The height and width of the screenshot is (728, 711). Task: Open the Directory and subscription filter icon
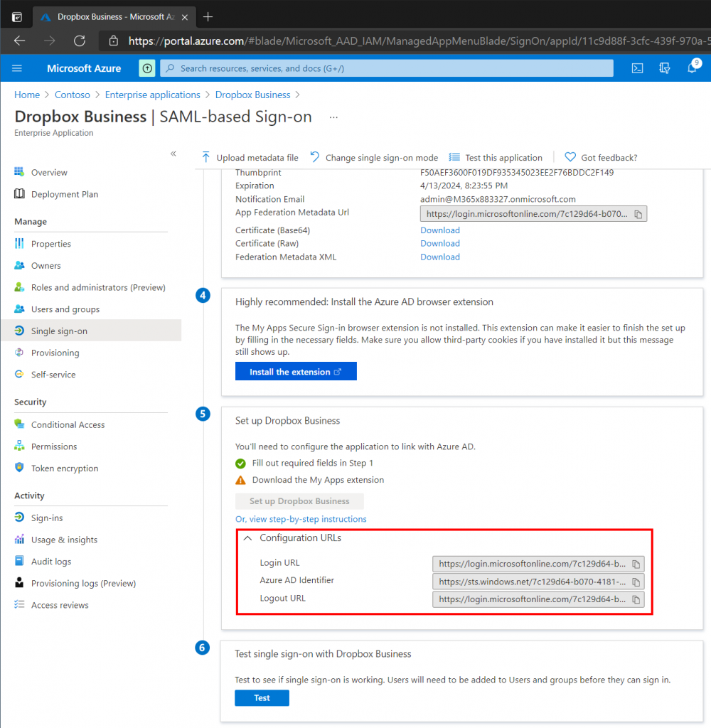tap(665, 68)
